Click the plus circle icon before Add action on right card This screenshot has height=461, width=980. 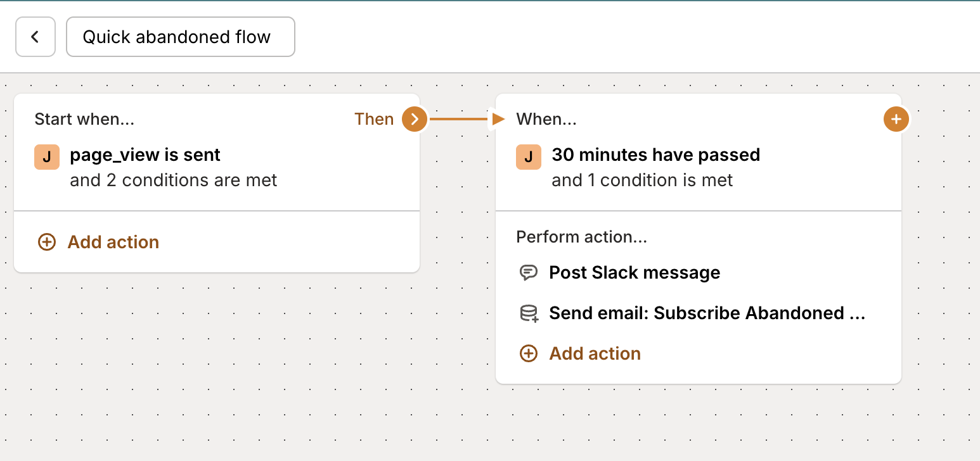tap(528, 353)
